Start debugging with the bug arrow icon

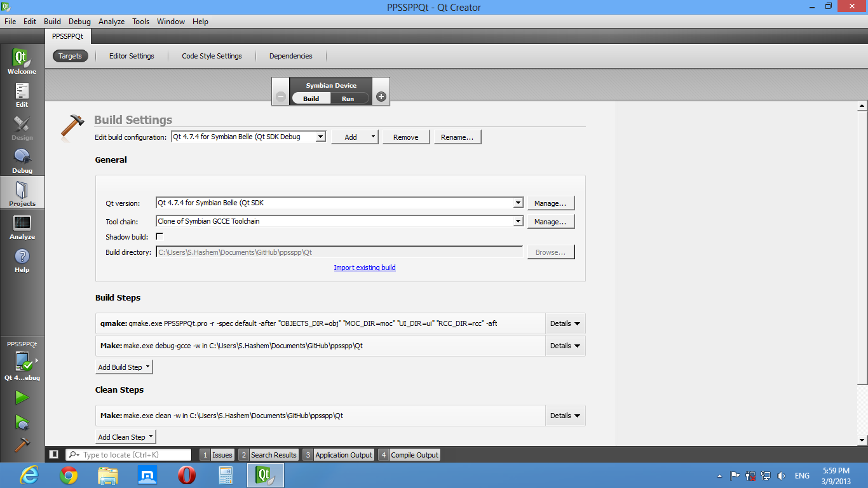click(22, 421)
